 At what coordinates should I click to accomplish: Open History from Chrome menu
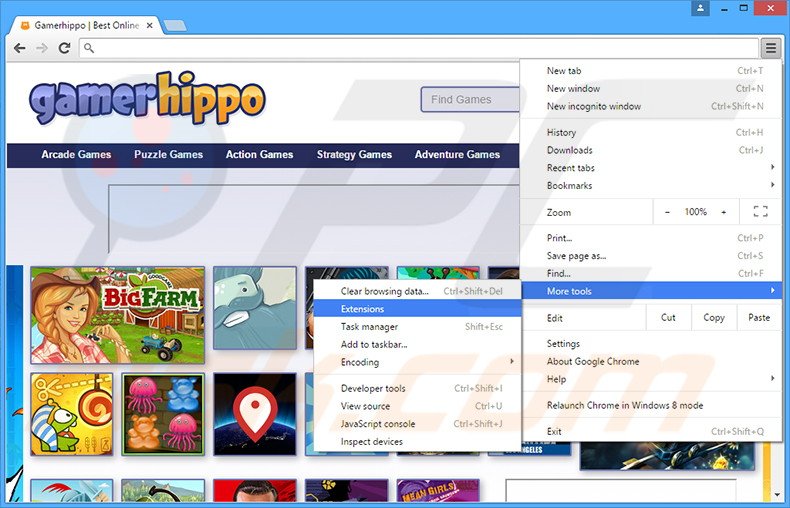pyautogui.click(x=651, y=133)
